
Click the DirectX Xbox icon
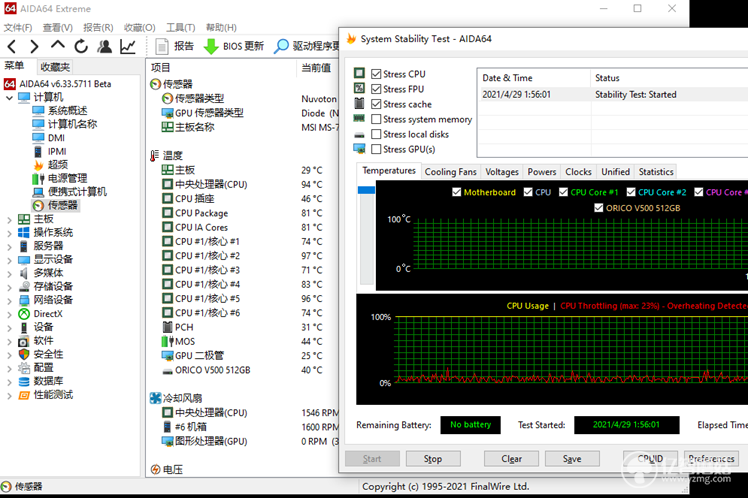click(24, 314)
